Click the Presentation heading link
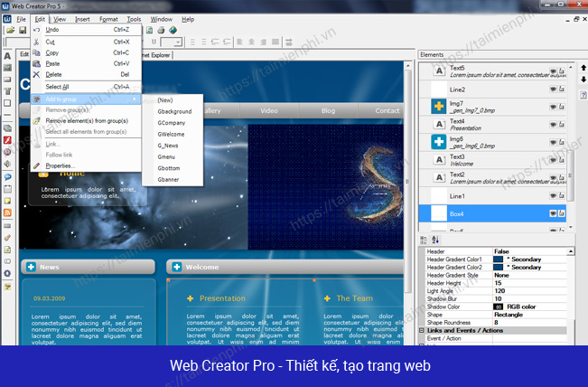 222,298
